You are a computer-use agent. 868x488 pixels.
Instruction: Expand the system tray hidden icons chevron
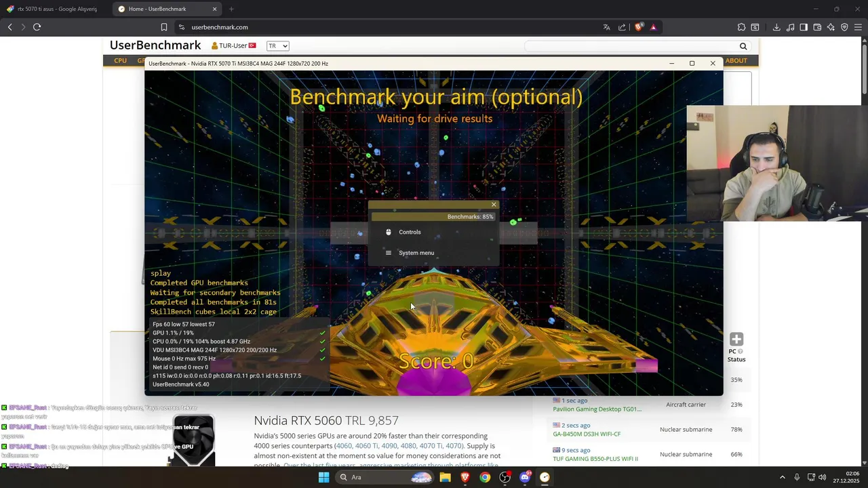point(782,477)
